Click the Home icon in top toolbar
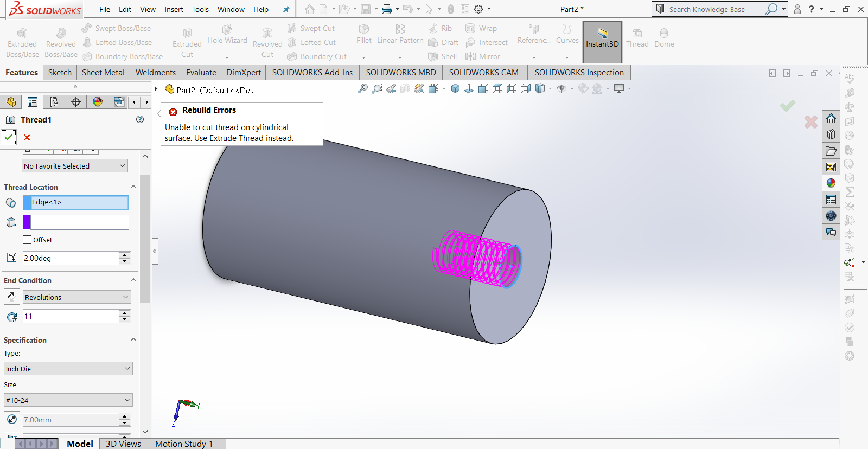 [310, 9]
